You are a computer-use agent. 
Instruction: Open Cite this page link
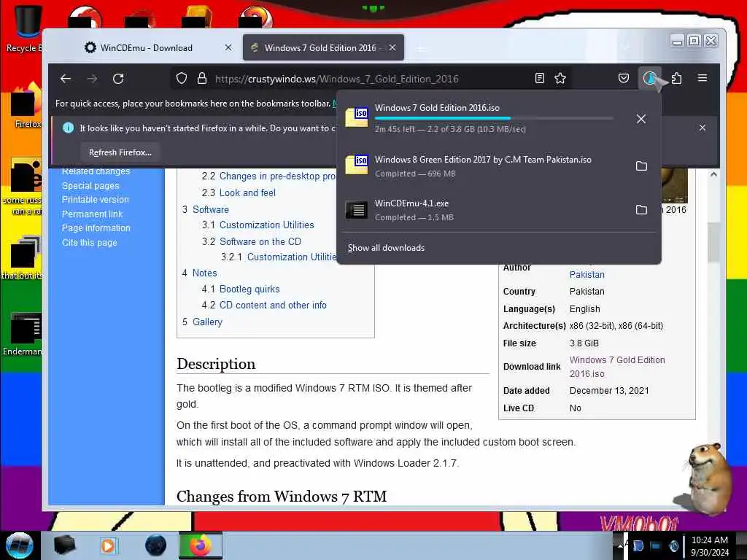coord(90,242)
